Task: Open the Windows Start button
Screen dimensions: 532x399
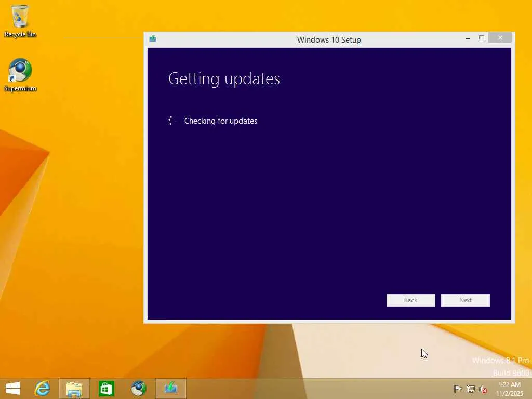Action: pyautogui.click(x=13, y=389)
